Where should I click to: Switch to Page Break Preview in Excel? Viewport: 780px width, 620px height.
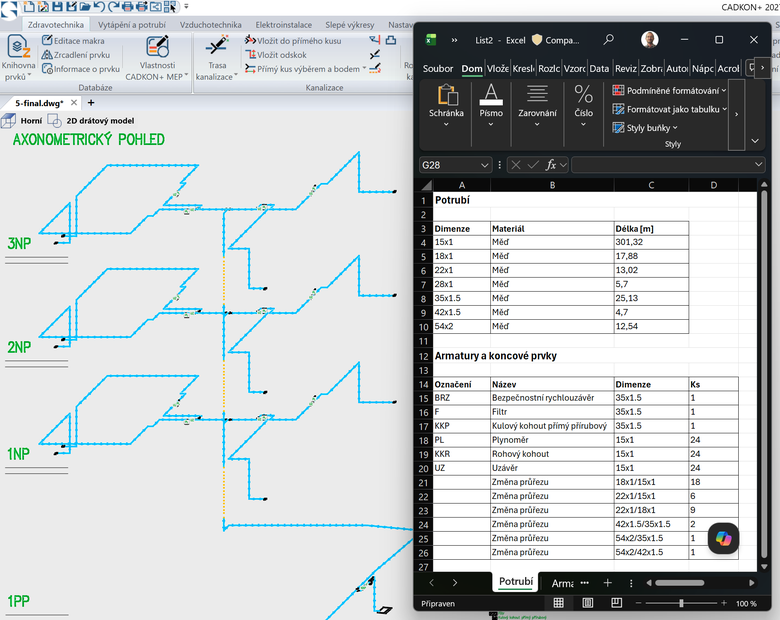point(616,603)
